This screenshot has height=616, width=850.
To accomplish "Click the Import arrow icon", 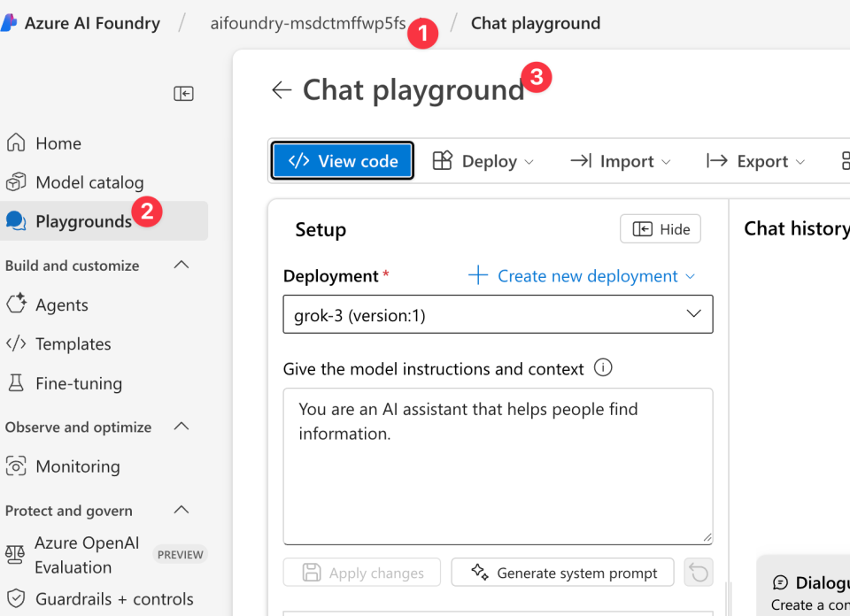I will (x=581, y=161).
